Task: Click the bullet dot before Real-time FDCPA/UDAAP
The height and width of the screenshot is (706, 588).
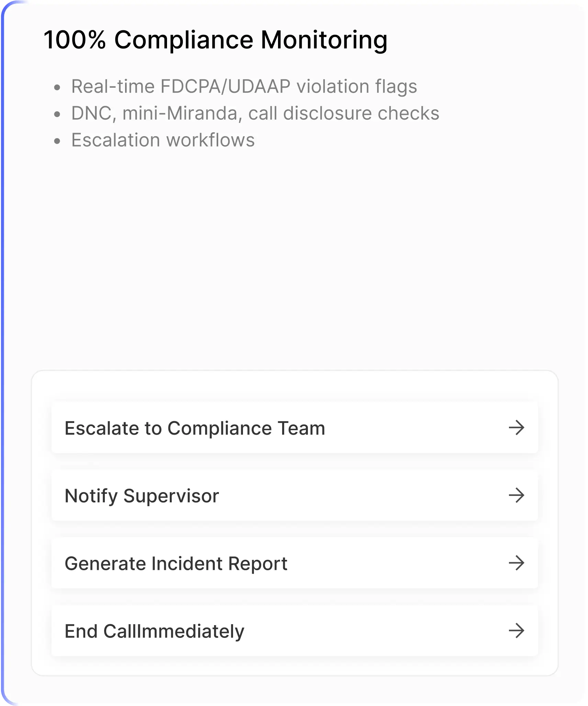Action: click(x=57, y=87)
